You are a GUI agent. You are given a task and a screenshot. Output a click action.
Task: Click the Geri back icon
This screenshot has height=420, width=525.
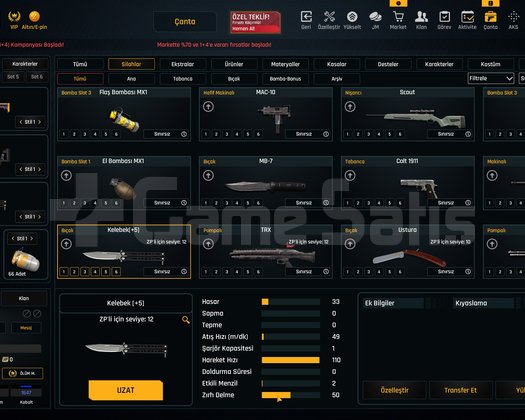coord(306,17)
